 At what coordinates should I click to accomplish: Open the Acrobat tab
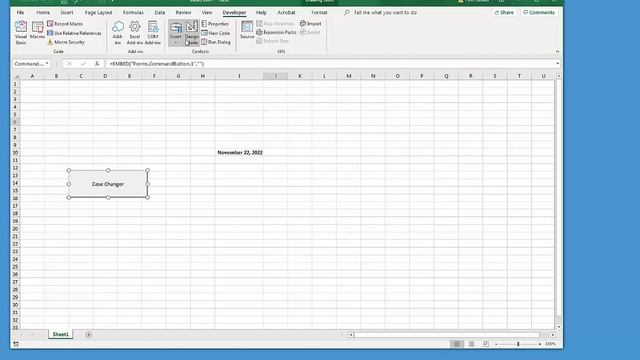pos(286,12)
